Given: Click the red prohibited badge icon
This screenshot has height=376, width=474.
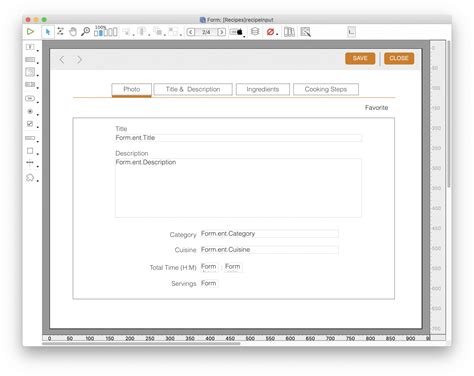Looking at the screenshot, I should click(270, 32).
